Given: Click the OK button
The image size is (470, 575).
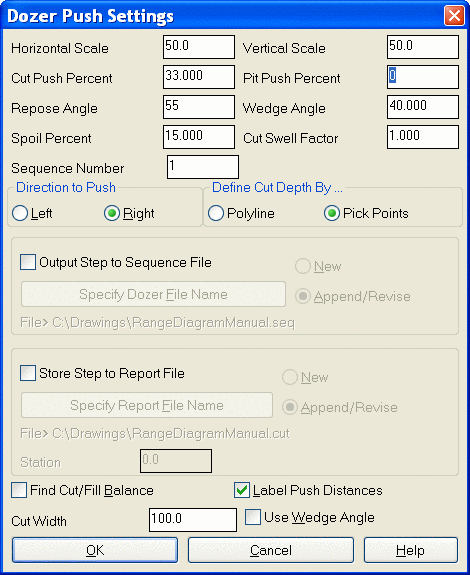Looking at the screenshot, I should pyautogui.click(x=95, y=550).
